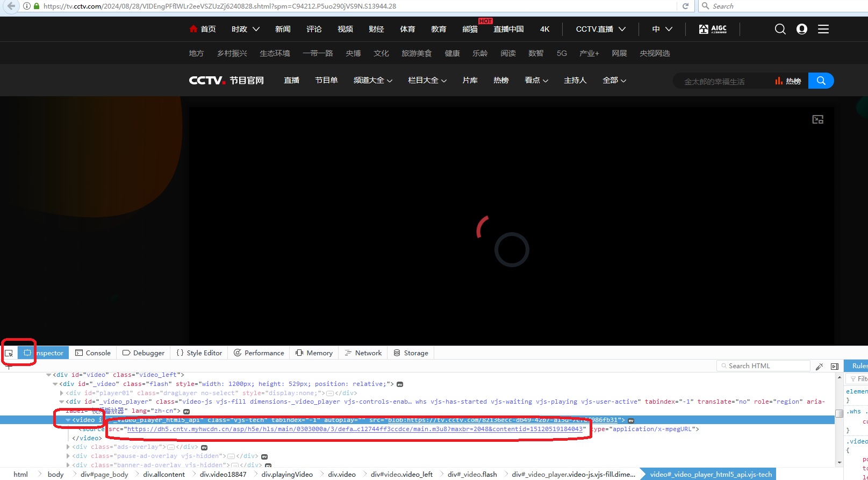Select div.playingVideo in the breadcrumb
The width and height of the screenshot is (868, 480).
click(287, 474)
